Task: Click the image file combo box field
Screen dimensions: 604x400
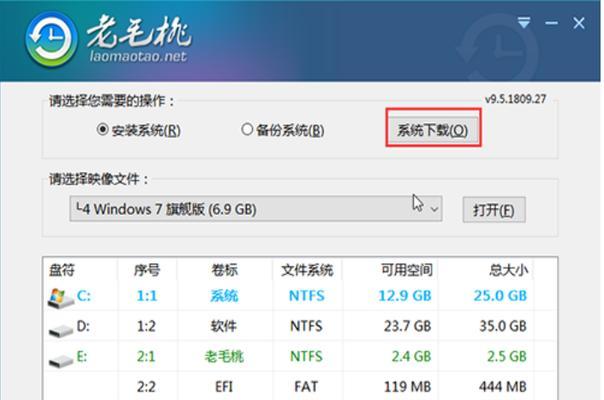Action: [x=256, y=209]
